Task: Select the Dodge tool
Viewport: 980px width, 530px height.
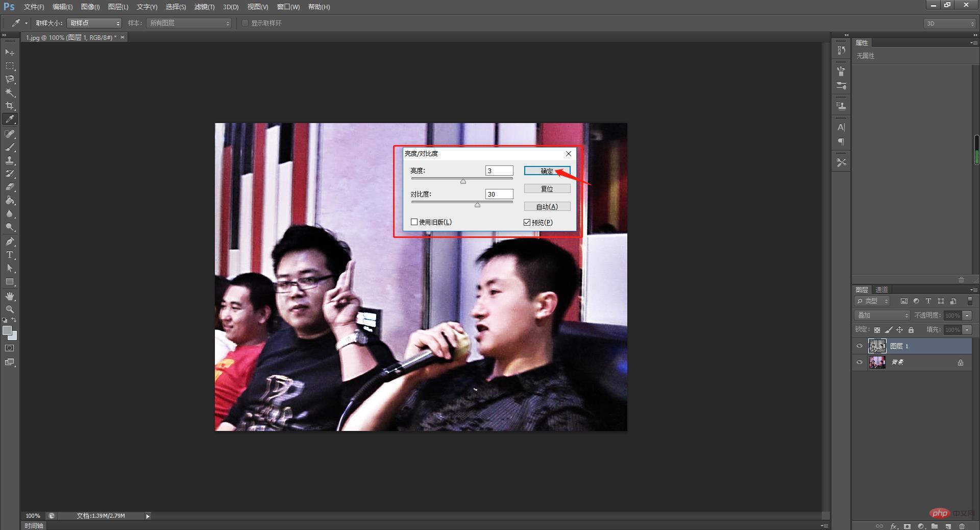Action: (x=10, y=227)
